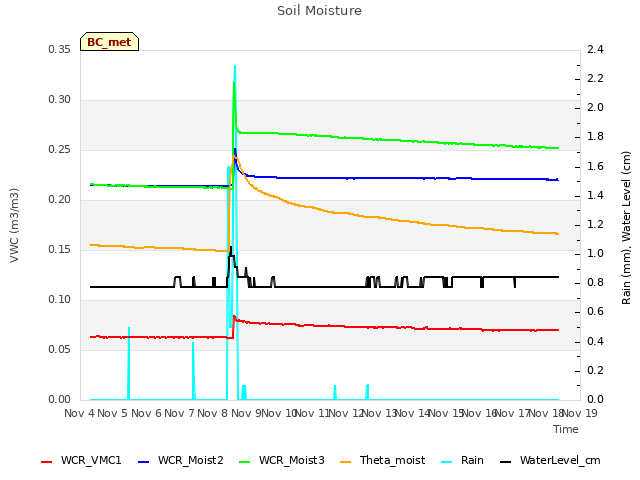Toggle WCR_Moist3 legend entry
The image size is (640, 480).
(282, 460)
